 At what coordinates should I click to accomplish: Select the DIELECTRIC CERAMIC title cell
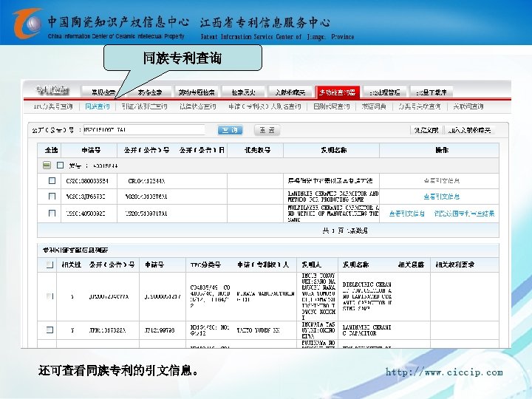pyautogui.click(x=367, y=296)
